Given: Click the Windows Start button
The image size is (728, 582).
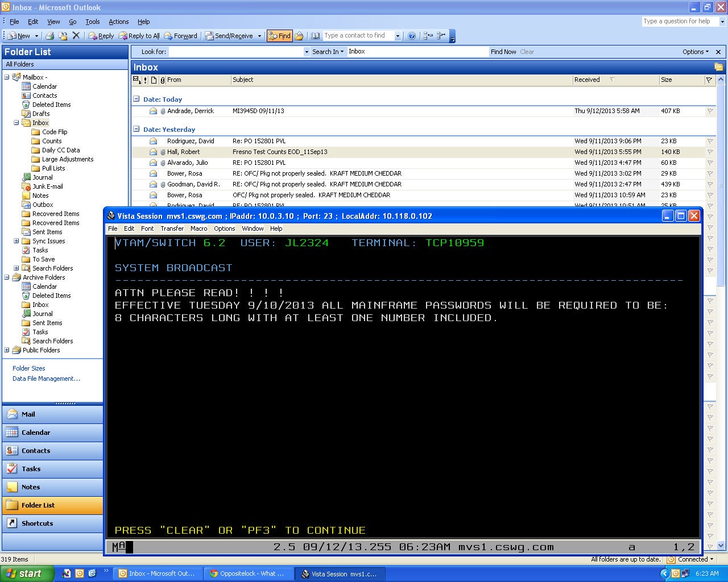Looking at the screenshot, I should (27, 573).
